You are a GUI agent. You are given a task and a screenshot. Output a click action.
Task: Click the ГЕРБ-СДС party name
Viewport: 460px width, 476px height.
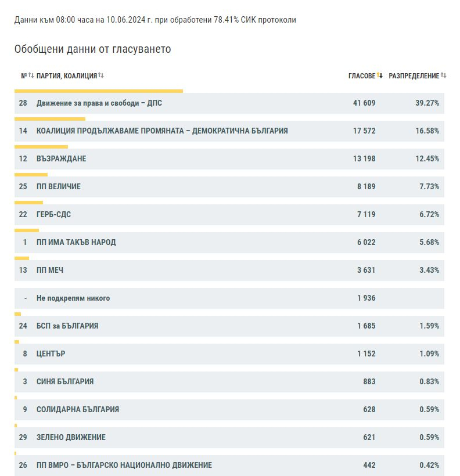(x=53, y=214)
